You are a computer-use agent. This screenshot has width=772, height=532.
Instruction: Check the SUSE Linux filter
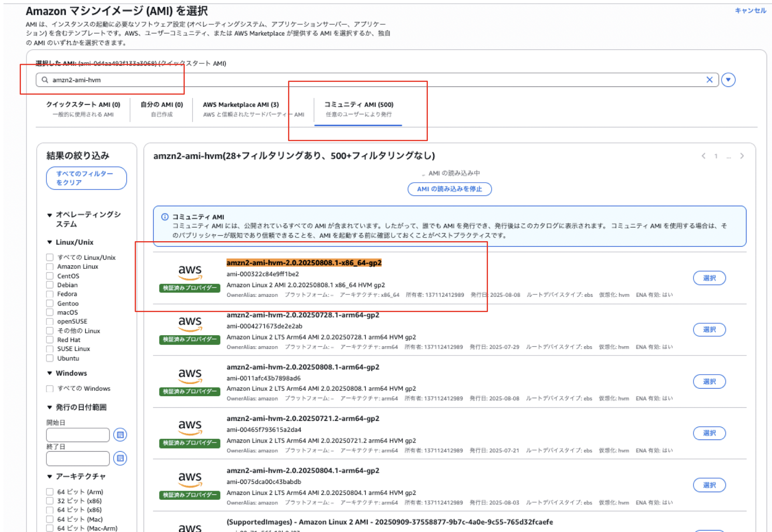[x=50, y=349]
